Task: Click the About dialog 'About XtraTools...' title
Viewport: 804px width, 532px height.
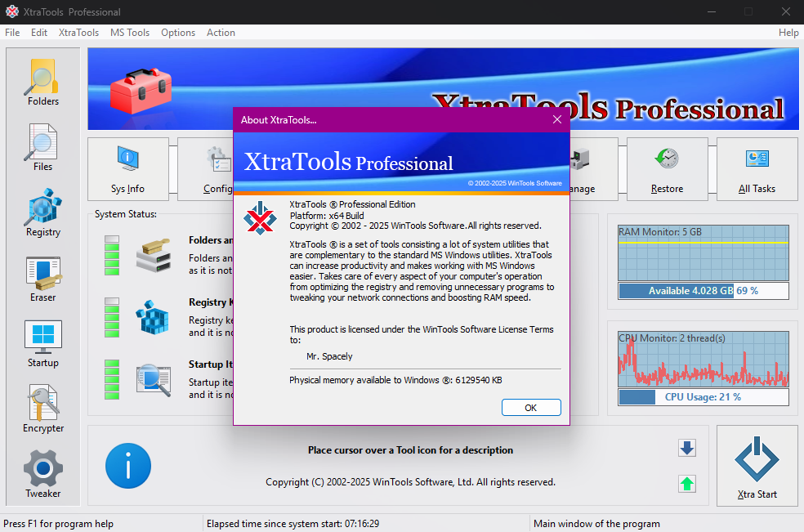Action: pos(279,120)
